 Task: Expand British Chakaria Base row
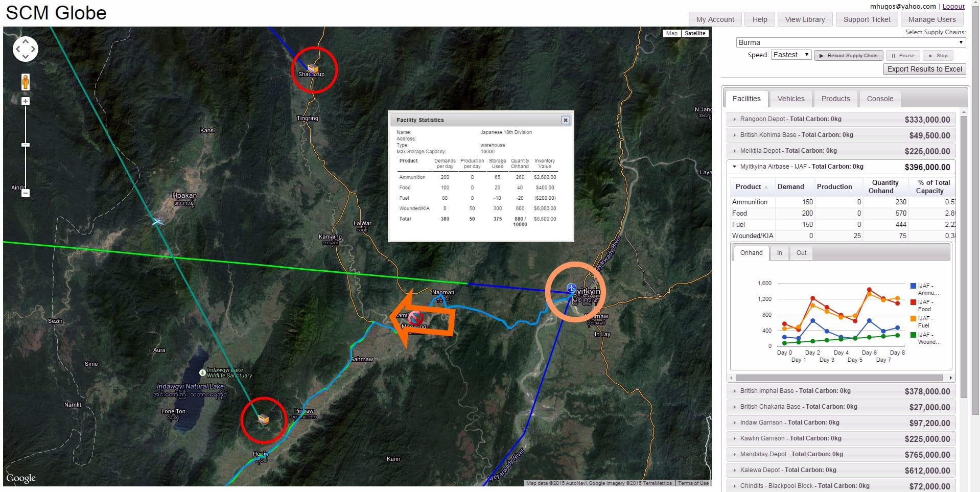click(841, 407)
